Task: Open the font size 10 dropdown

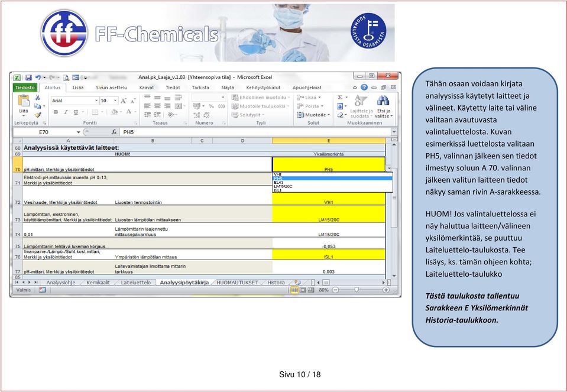Action: [x=115, y=101]
